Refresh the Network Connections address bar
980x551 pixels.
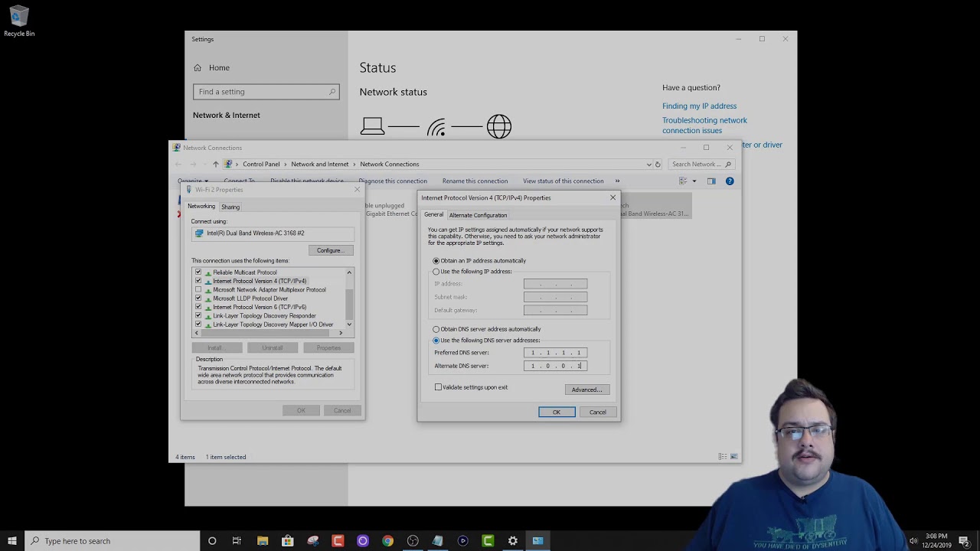coord(658,164)
